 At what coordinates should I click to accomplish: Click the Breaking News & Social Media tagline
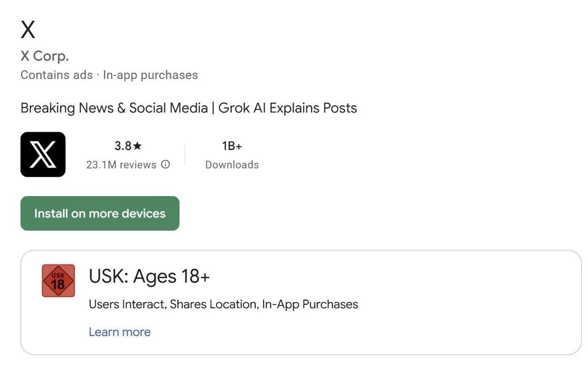point(189,108)
